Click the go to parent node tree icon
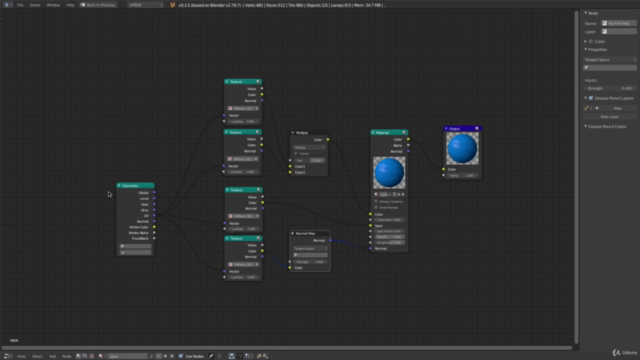The width and height of the screenshot is (640, 360). (x=220, y=356)
